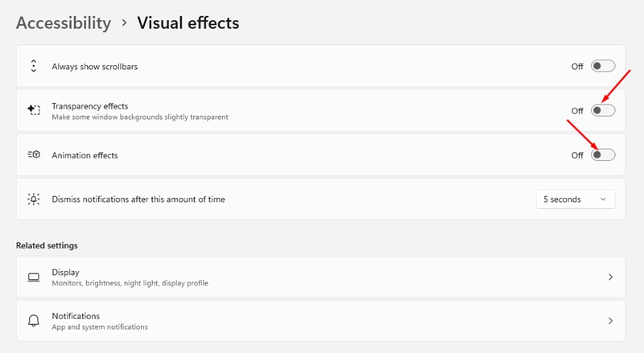Viewport: 644px width, 353px height.
Task: Click the Animation effects icon
Action: [34, 155]
